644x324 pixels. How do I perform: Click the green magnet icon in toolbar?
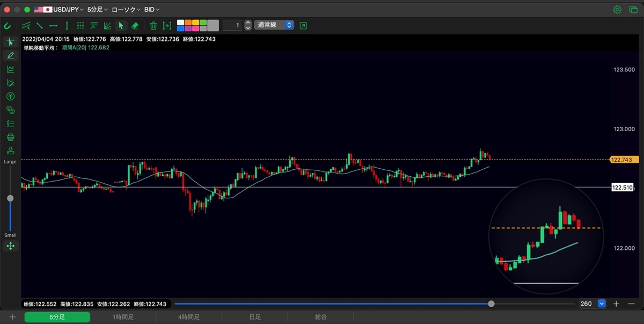tap(7, 25)
